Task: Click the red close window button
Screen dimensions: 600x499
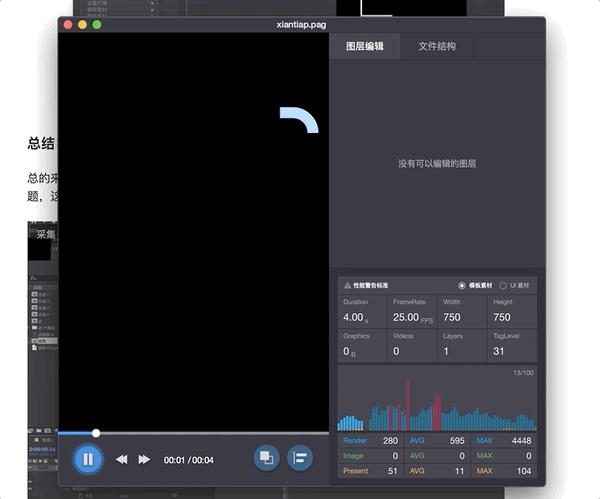Action: [68, 24]
